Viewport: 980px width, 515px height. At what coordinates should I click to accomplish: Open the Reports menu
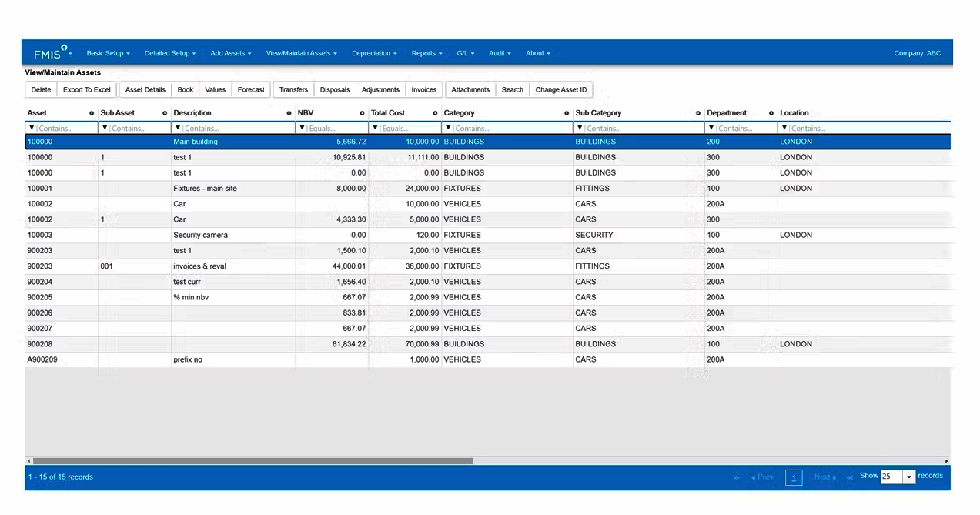pos(426,54)
